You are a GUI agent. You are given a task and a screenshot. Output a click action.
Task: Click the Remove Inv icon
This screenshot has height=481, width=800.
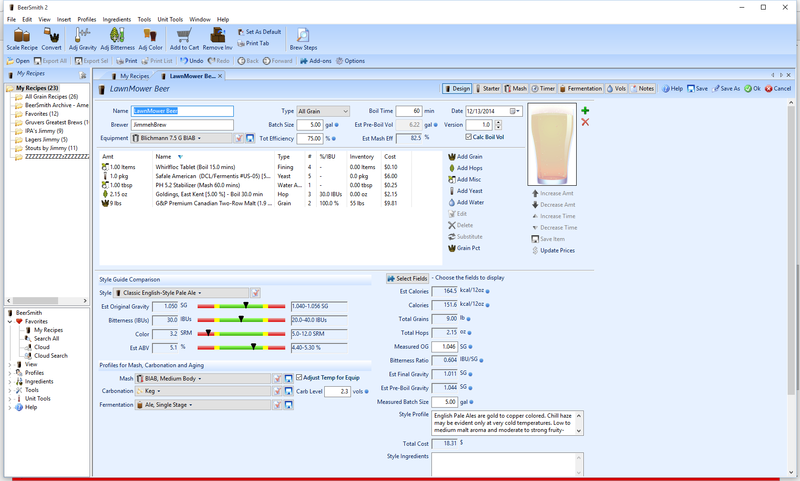pos(217,39)
